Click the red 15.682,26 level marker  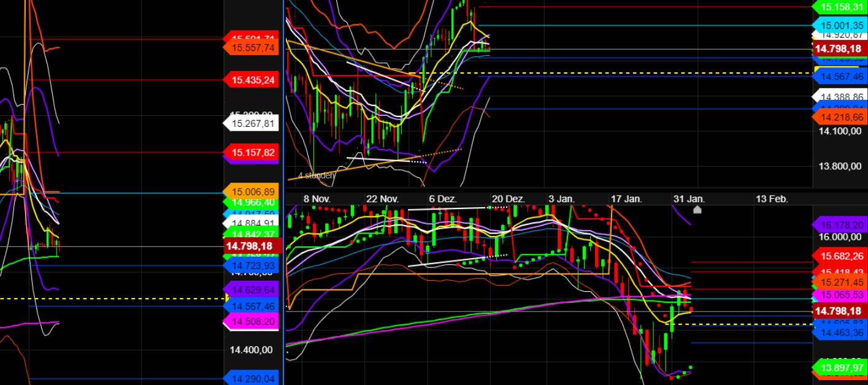click(x=840, y=256)
